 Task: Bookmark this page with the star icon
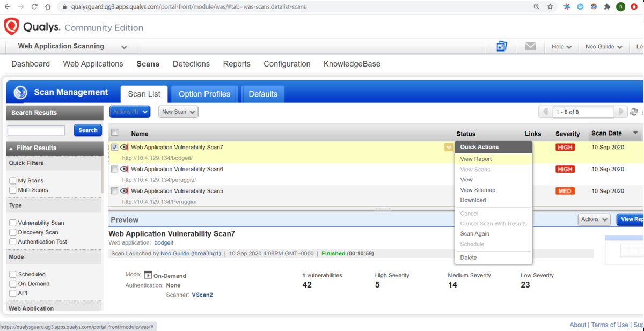(x=550, y=7)
